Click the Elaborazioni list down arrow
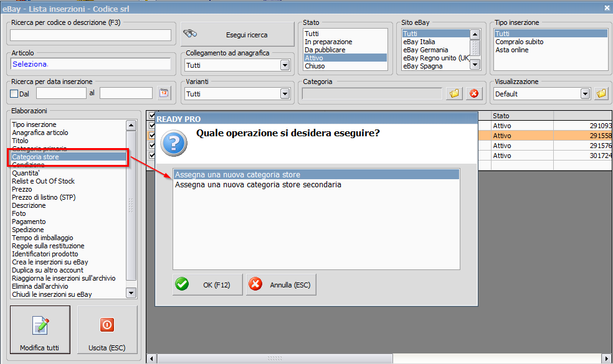 [x=131, y=292]
